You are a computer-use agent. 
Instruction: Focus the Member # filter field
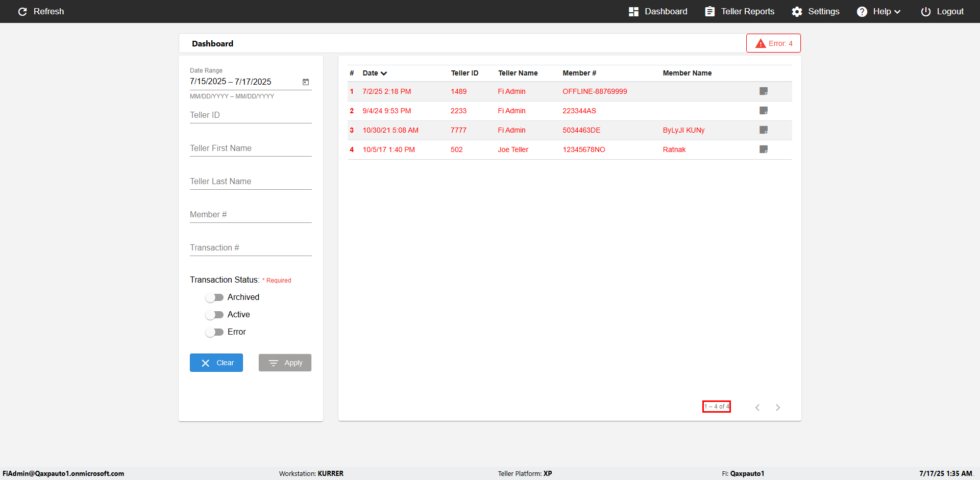point(251,215)
